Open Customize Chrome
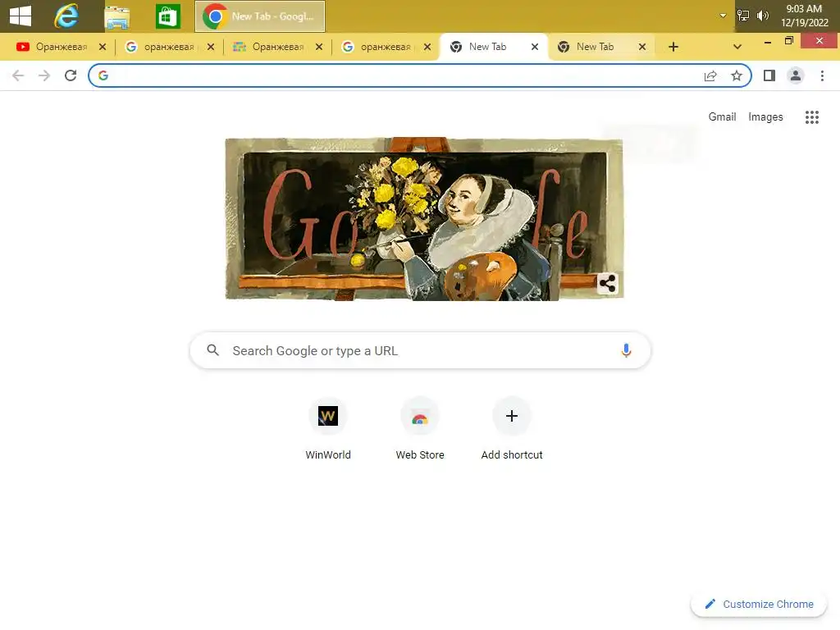840x630 pixels. tap(759, 605)
